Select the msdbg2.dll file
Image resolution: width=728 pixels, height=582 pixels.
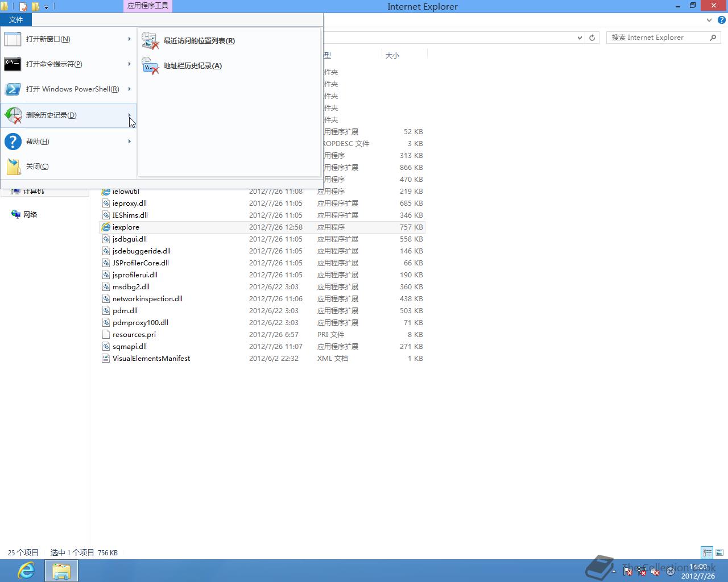(x=131, y=286)
